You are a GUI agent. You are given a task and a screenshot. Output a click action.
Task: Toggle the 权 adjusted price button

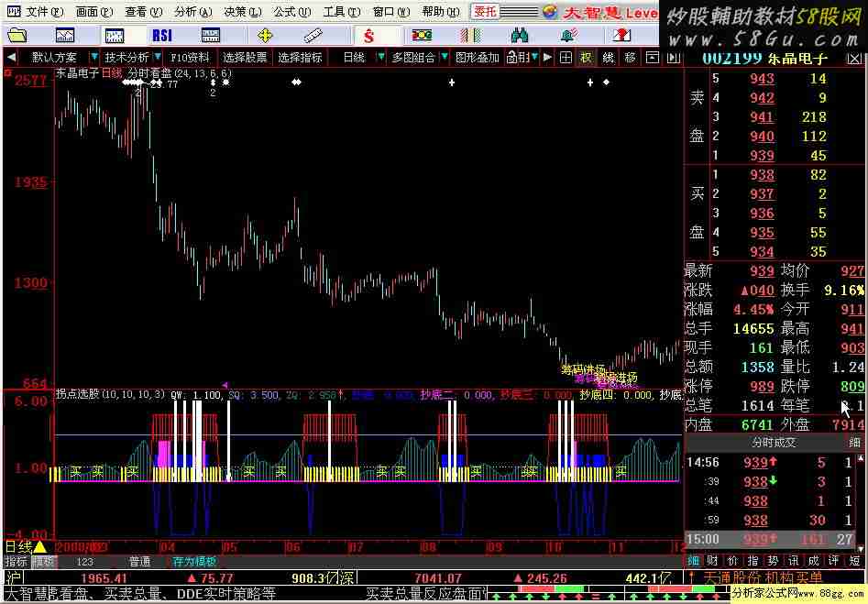pos(587,57)
